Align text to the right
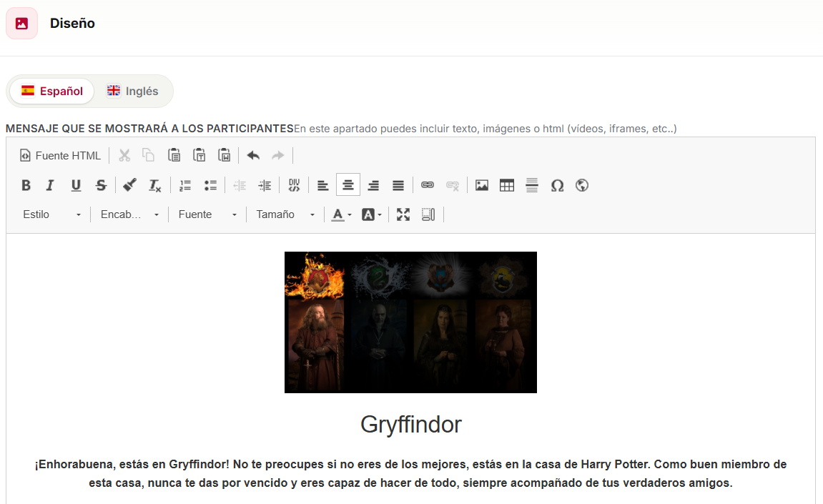 pos(373,185)
